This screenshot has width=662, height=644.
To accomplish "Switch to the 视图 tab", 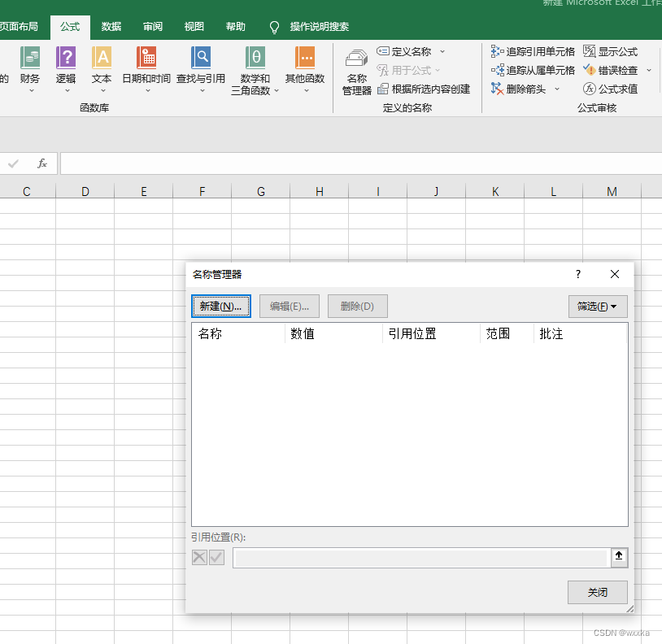I will tap(194, 27).
